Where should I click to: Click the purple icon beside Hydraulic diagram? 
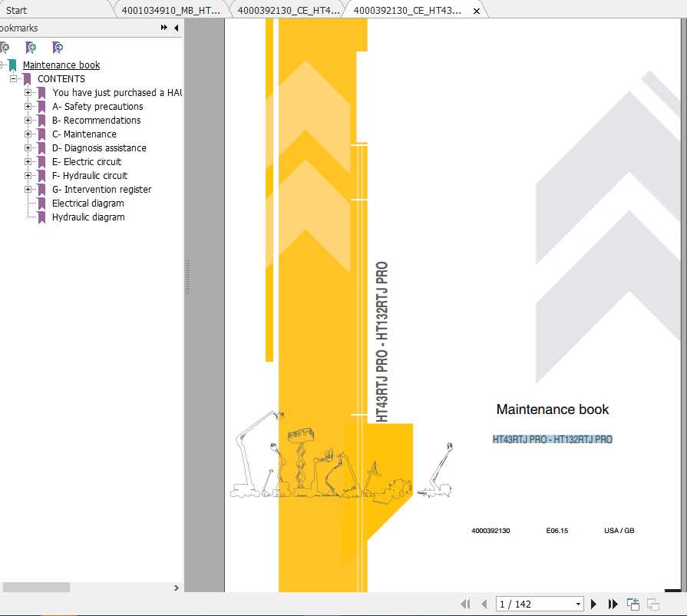pyautogui.click(x=41, y=217)
